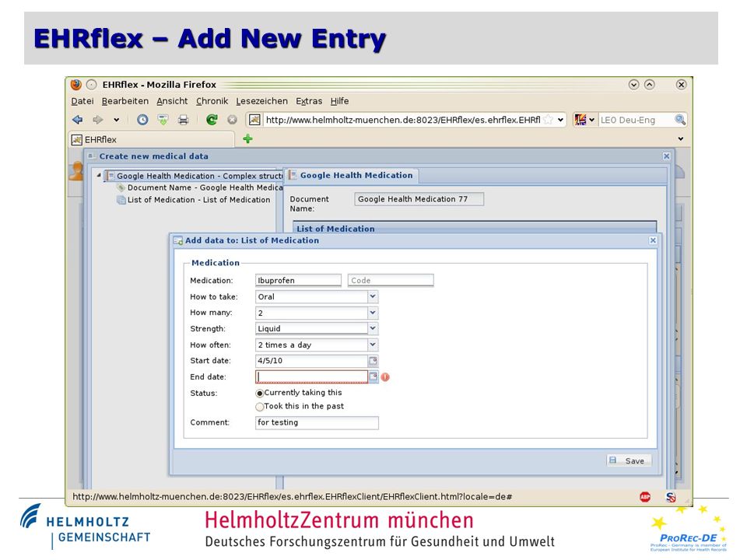Image resolution: width=747 pixels, height=560 pixels.
Task: Click the Code input field
Action: (391, 281)
